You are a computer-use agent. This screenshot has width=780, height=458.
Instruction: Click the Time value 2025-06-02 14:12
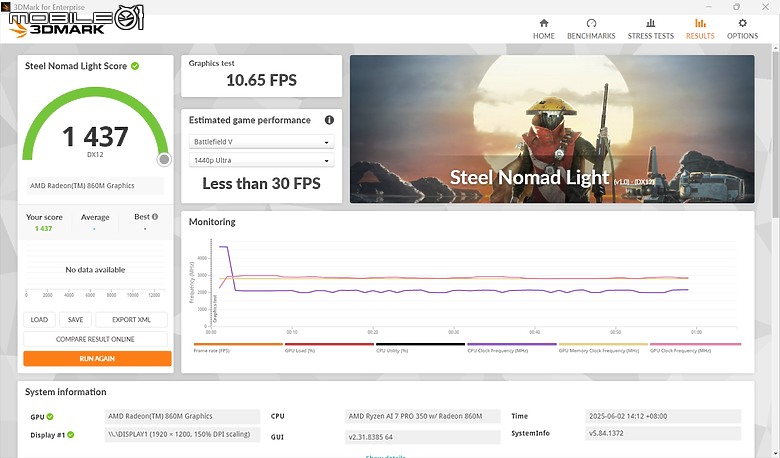(x=663, y=416)
